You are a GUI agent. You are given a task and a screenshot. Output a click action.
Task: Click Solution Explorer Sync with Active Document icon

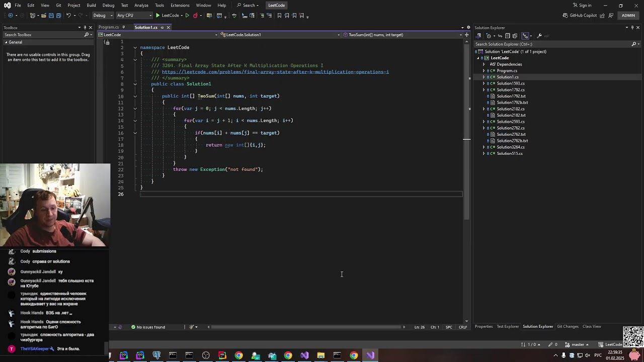[500, 36]
